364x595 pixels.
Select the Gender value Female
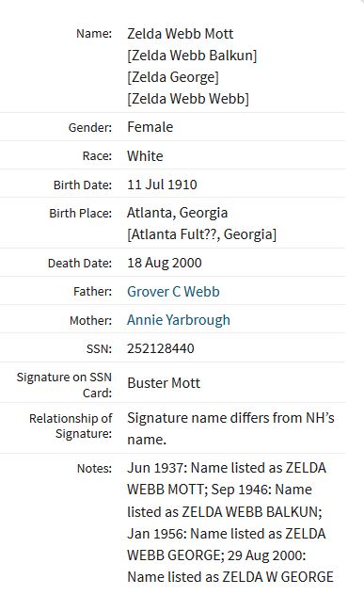[150, 127]
